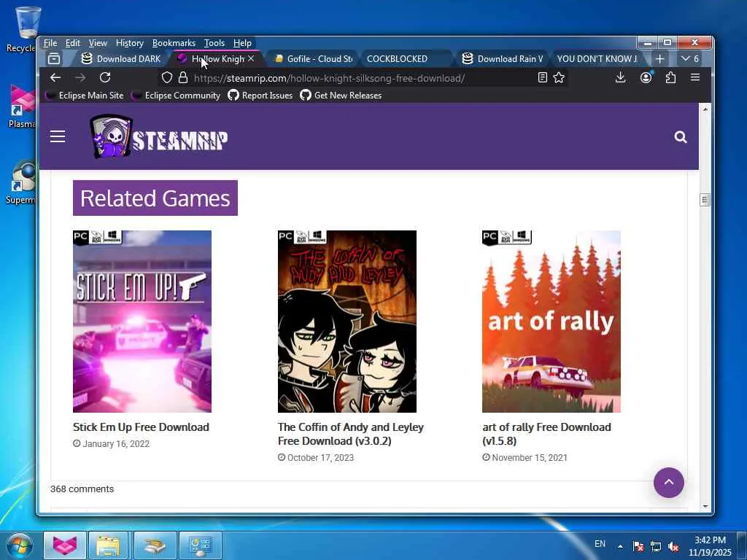747x560 pixels.
Task: Click the site security padlock icon
Action: coord(183,77)
